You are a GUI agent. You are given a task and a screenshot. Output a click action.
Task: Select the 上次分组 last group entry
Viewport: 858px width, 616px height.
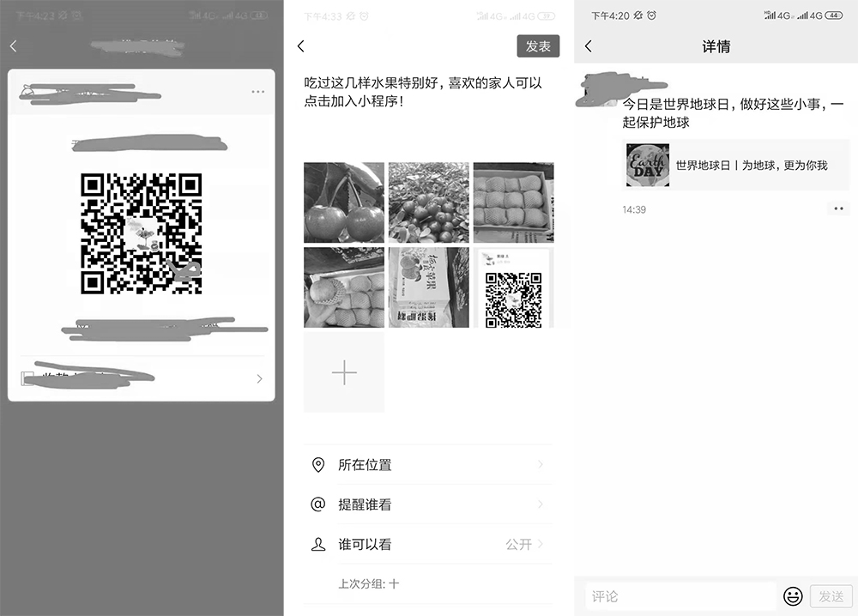pos(368,583)
